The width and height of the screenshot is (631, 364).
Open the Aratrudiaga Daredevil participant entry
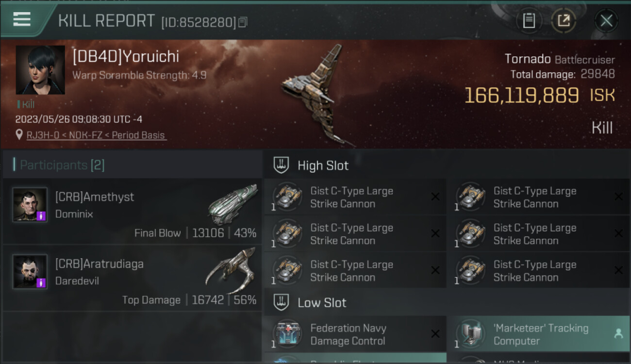coord(133,278)
